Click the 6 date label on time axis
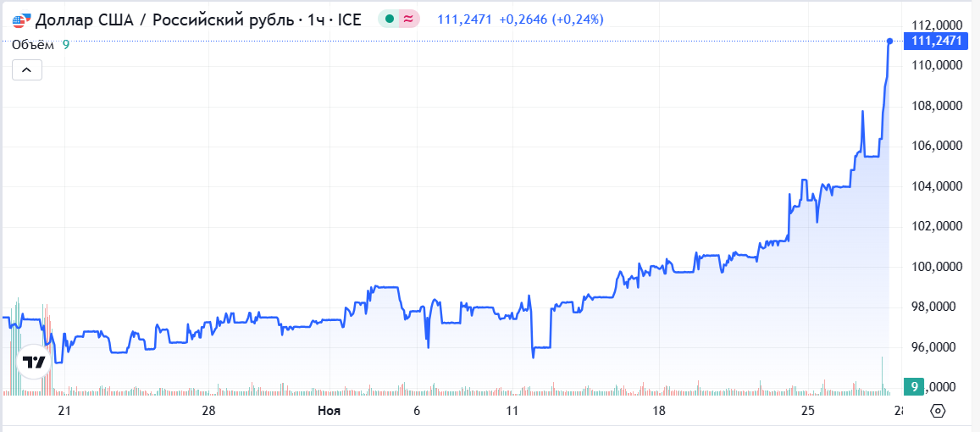This screenshot has width=980, height=432. (x=417, y=412)
